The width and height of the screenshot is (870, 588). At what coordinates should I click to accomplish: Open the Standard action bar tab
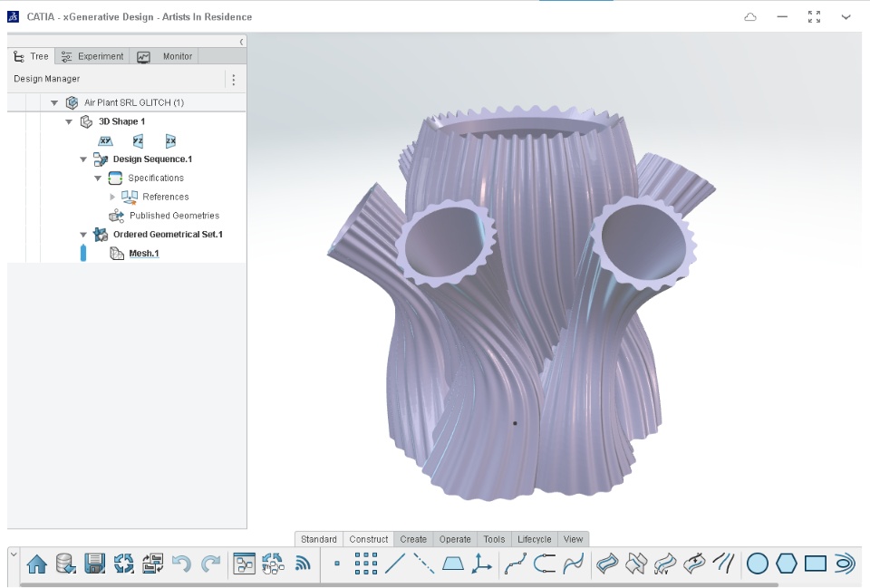pyautogui.click(x=318, y=539)
